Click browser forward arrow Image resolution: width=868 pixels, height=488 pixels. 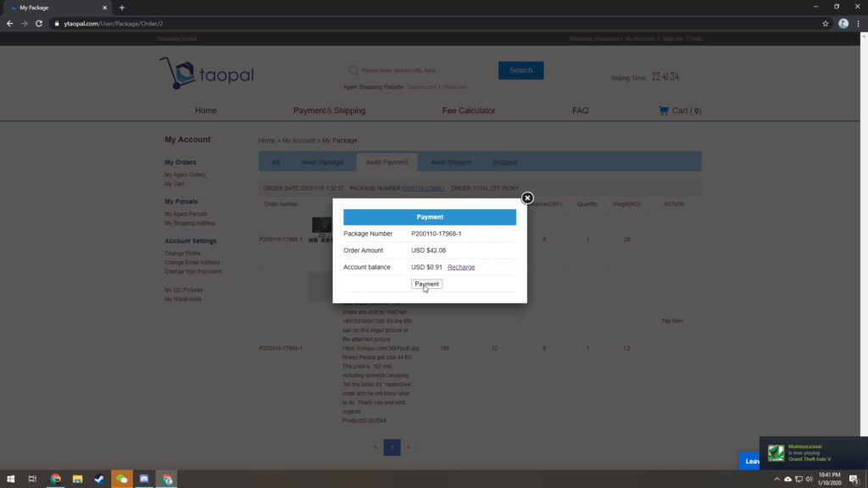coord(24,24)
